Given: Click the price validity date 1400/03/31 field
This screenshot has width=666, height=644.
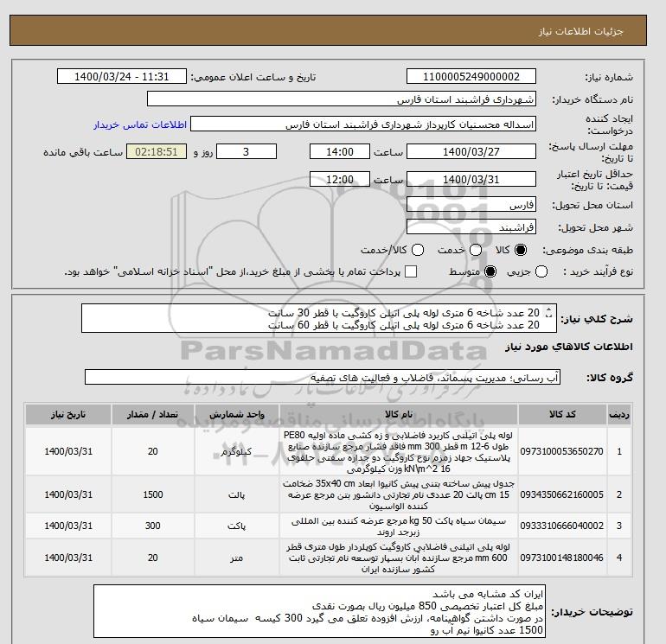Looking at the screenshot, I should tap(471, 179).
